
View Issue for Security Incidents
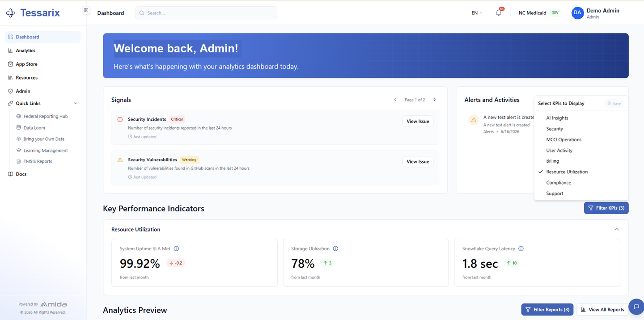pos(418,121)
